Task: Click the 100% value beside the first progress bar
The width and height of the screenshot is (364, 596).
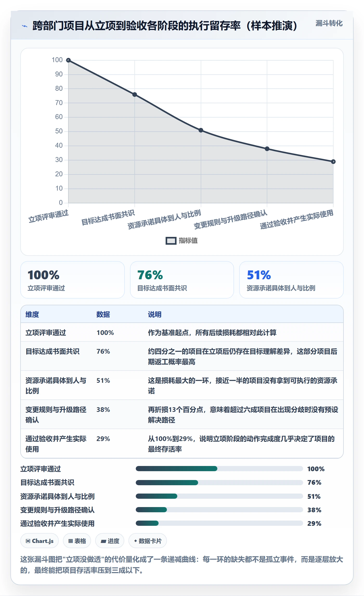Action: tap(316, 469)
